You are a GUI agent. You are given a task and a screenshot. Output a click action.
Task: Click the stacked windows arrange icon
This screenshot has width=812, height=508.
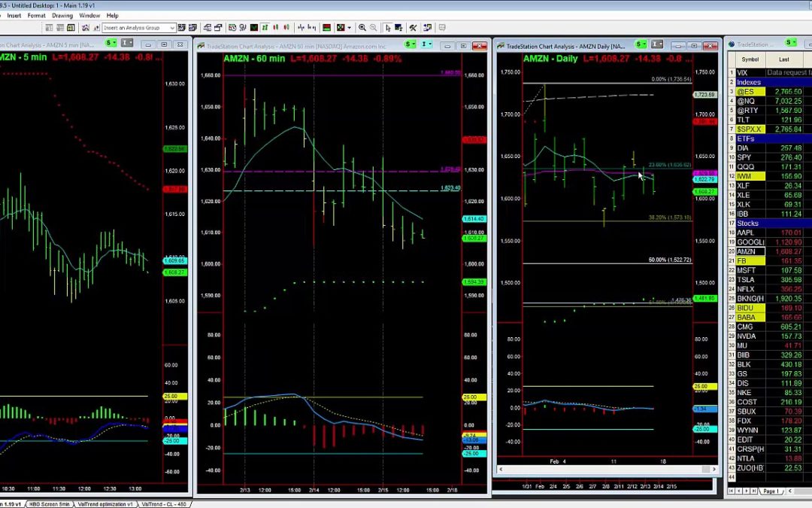208,28
